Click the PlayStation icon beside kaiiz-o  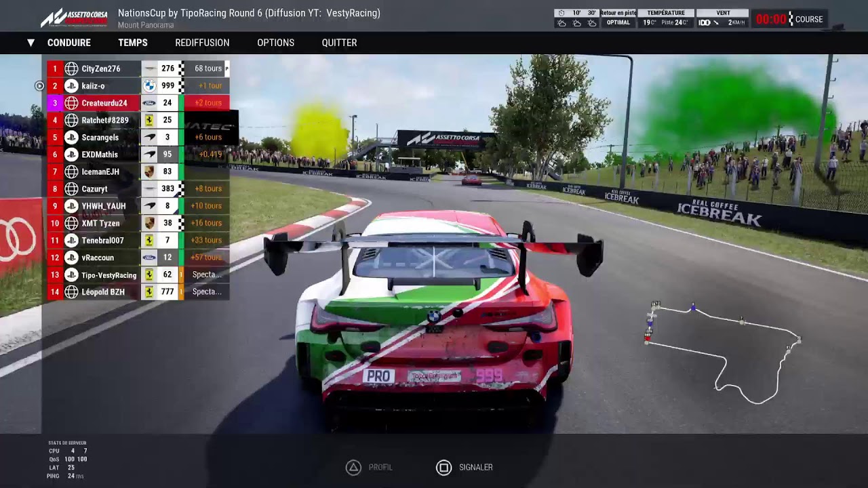(71, 86)
